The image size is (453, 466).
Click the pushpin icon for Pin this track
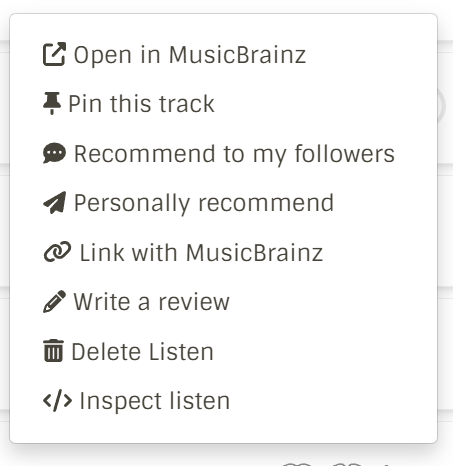tap(52, 103)
